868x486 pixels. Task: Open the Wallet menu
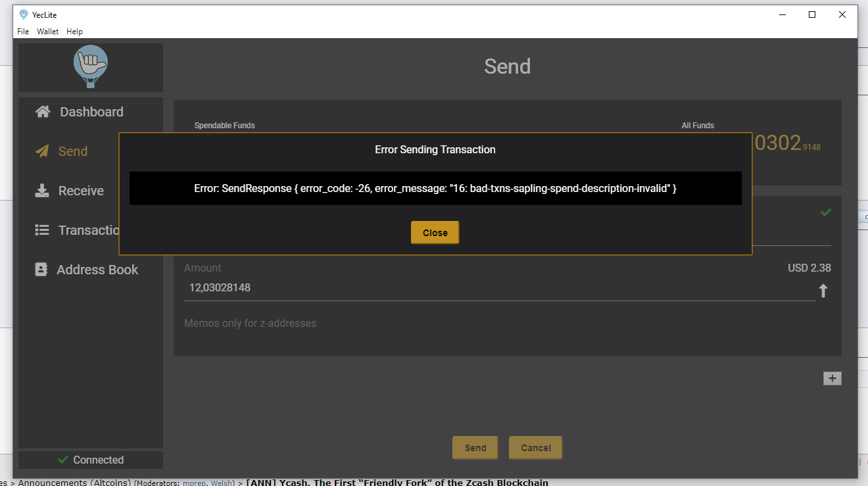(47, 32)
